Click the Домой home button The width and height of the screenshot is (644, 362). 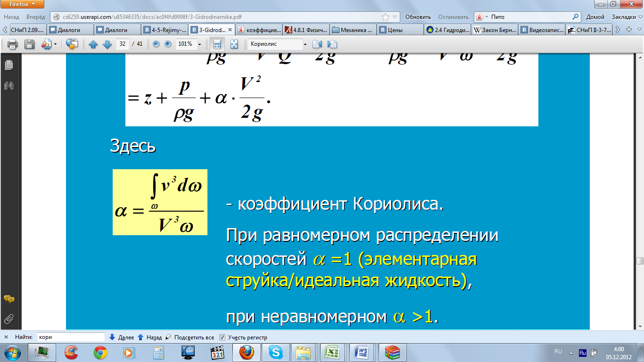[595, 16]
